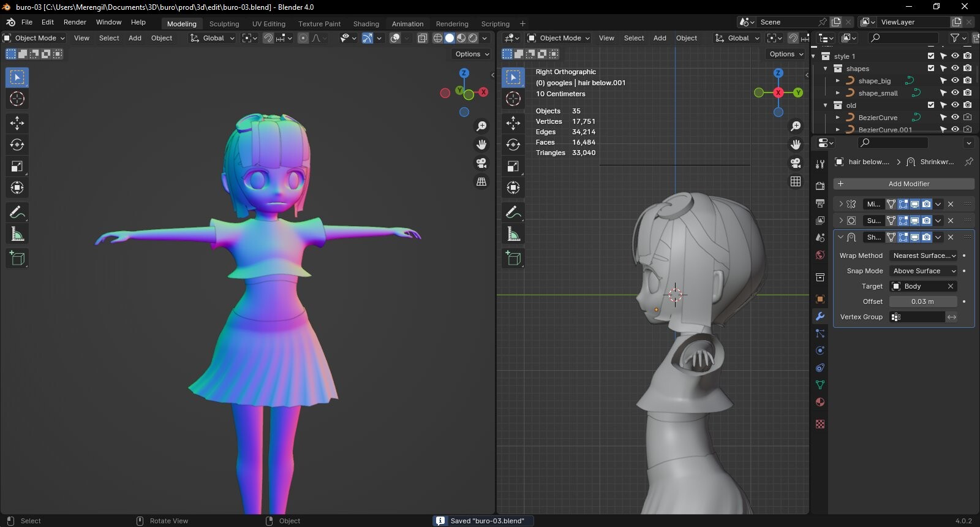Viewport: 980px width, 527px height.
Task: Toggle Subdivision modifier edit mode display
Action: coord(903,221)
